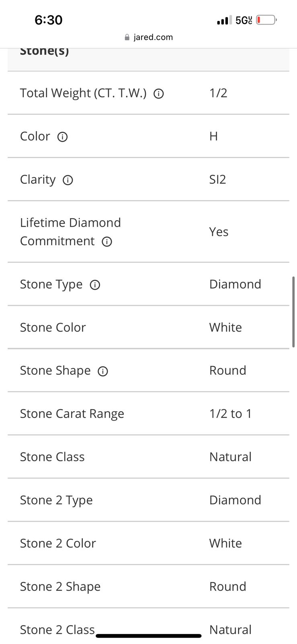The height and width of the screenshot is (644, 297).
Task: Open the Color info icon tooltip
Action: 62,137
